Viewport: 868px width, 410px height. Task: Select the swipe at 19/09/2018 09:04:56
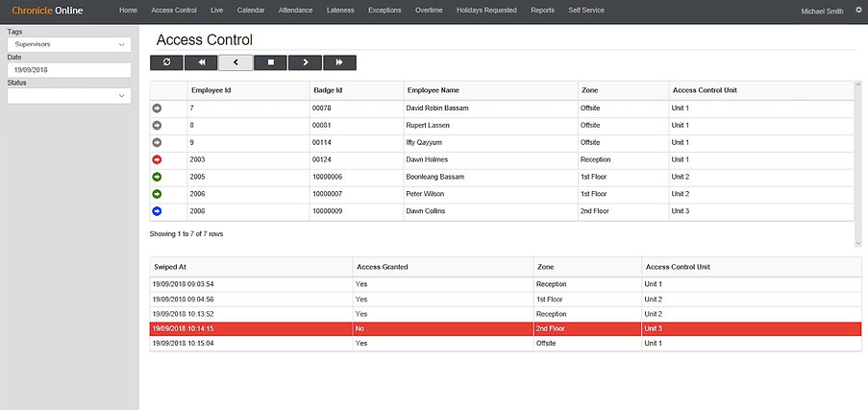pos(506,300)
